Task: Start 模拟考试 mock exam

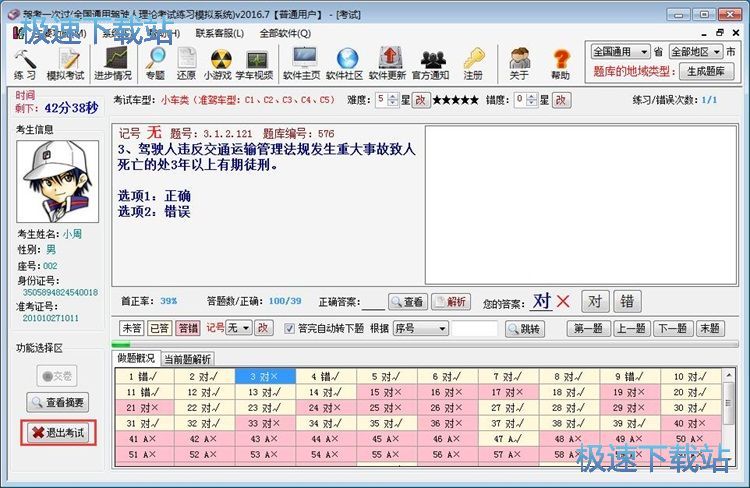Action: pyautogui.click(x=66, y=64)
